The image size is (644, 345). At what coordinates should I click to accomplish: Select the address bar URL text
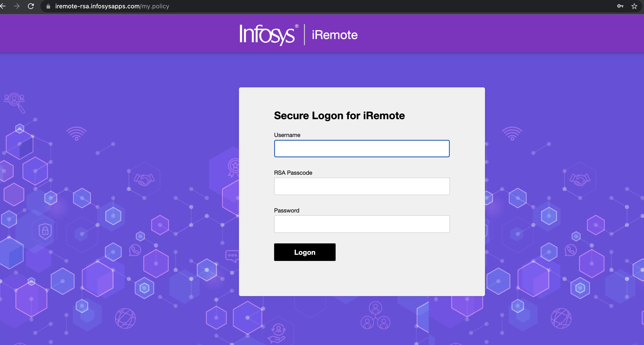(x=112, y=6)
